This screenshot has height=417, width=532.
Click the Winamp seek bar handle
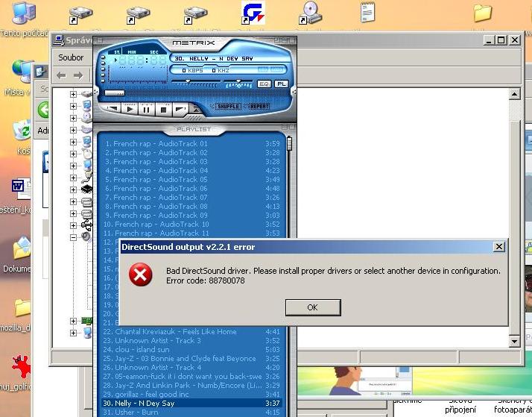click(115, 93)
